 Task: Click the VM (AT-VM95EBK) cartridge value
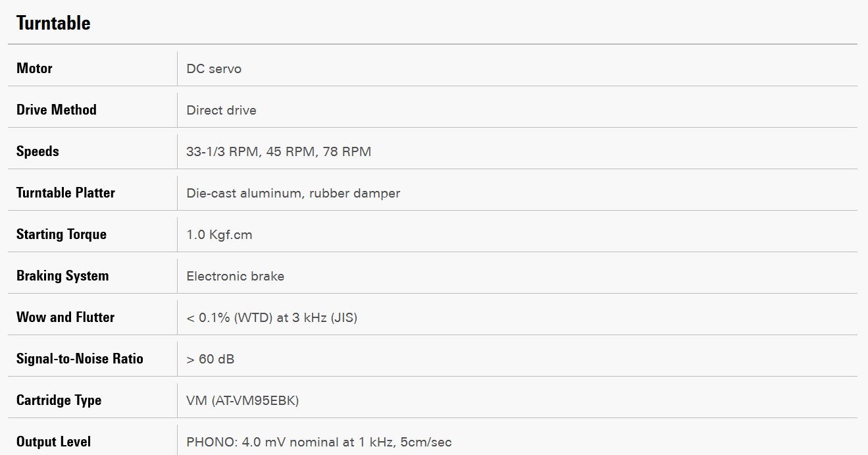click(242, 401)
